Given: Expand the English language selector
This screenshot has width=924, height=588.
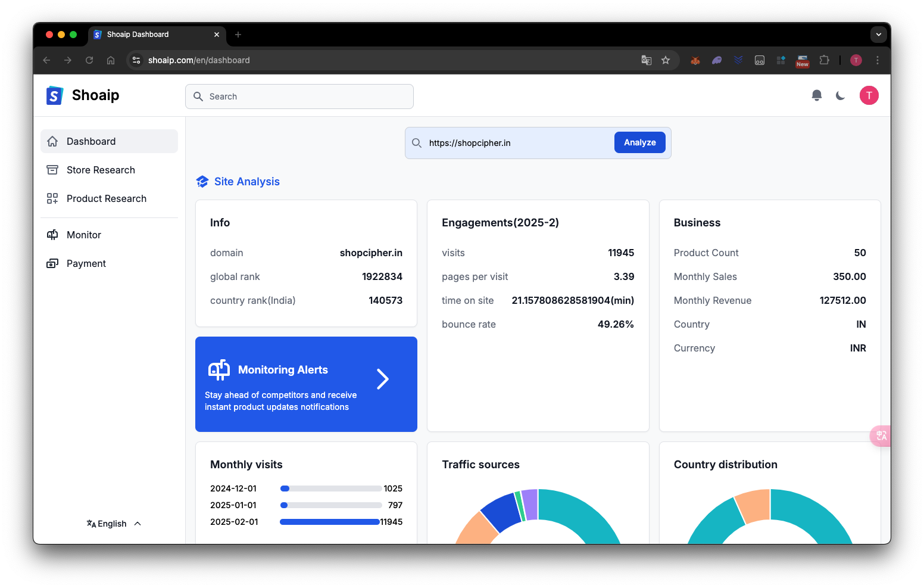Looking at the screenshot, I should point(113,524).
